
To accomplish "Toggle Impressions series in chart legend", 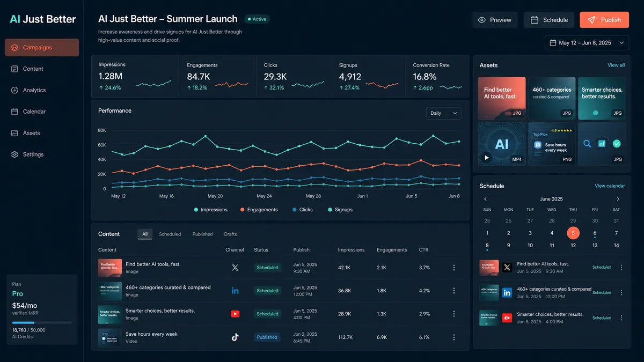I will click(210, 210).
